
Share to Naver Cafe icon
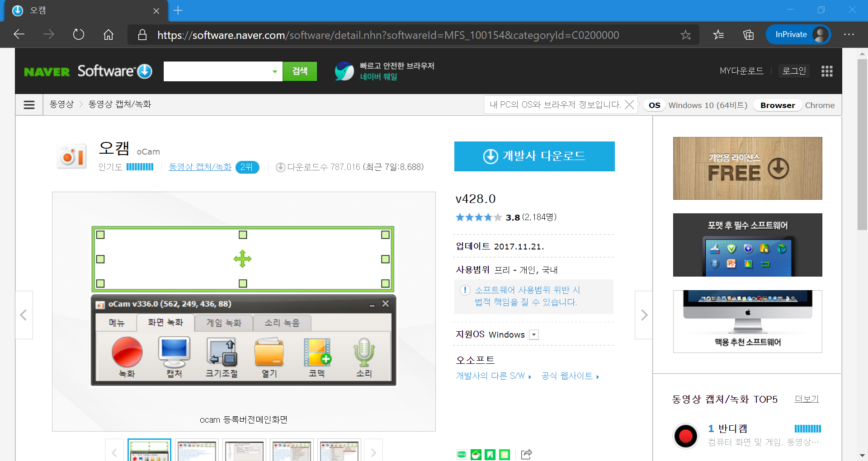pyautogui.click(x=476, y=455)
